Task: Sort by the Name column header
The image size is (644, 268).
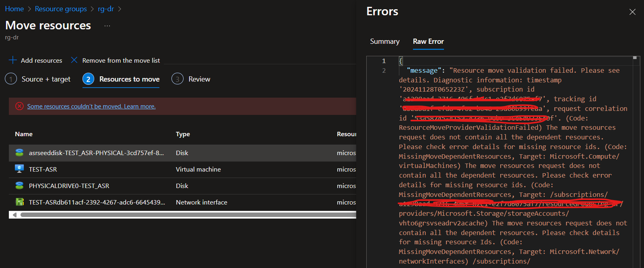Action: click(x=24, y=134)
